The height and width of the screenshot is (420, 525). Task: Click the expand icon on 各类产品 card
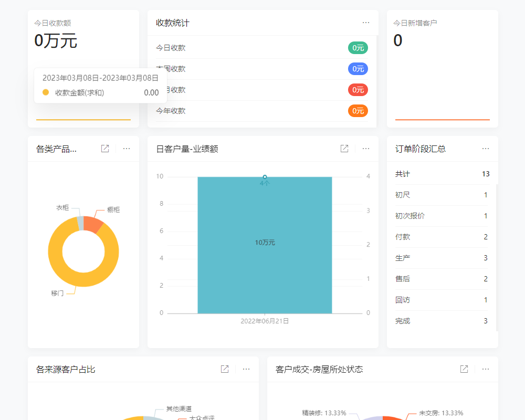coord(104,148)
